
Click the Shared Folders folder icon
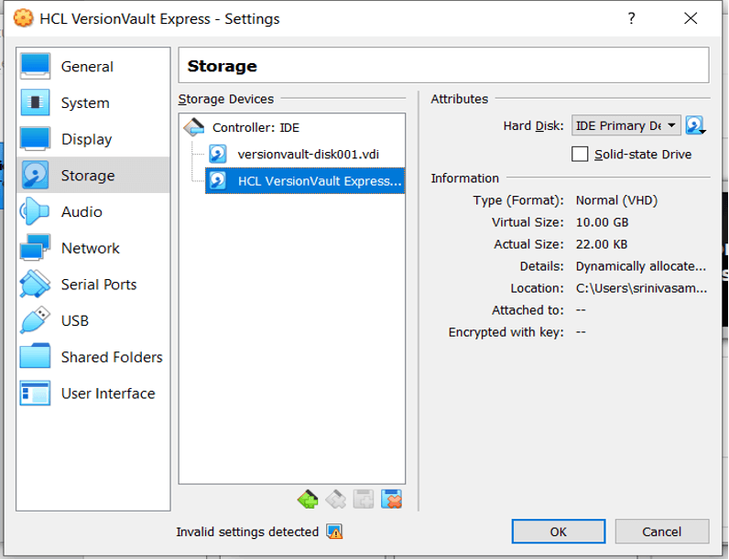coord(35,357)
